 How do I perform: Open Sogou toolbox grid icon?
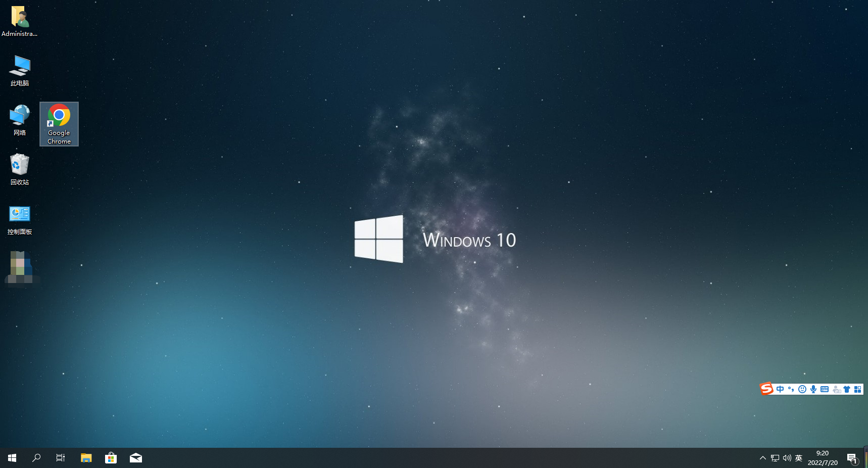[x=857, y=389]
